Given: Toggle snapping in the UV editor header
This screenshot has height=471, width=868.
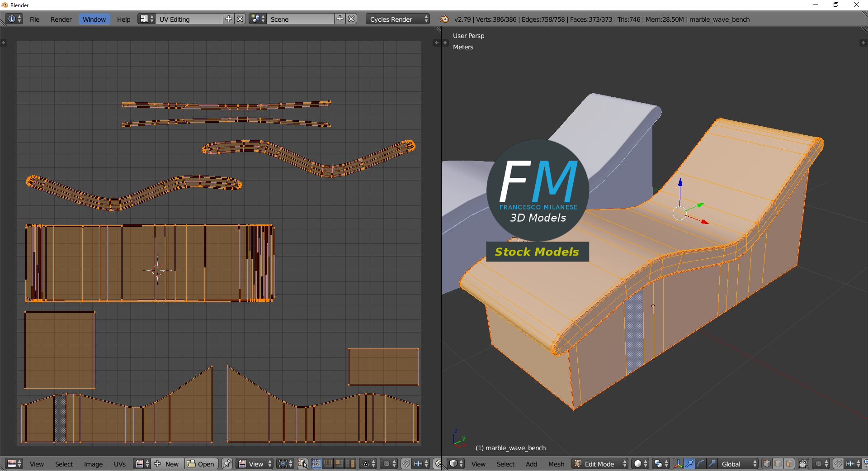Looking at the screenshot, I should point(406,464).
